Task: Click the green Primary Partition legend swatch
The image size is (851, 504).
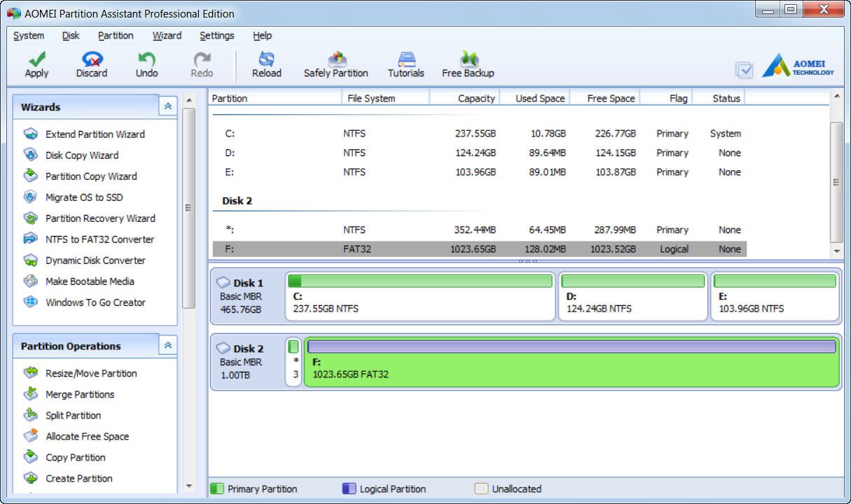Action: (x=217, y=489)
